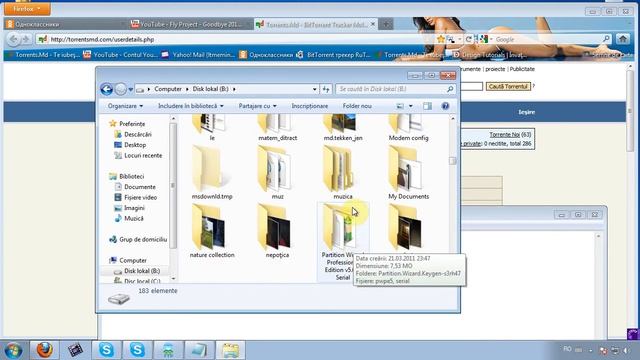Click the Explorer help icon
The height and width of the screenshot is (360, 640).
tap(445, 106)
